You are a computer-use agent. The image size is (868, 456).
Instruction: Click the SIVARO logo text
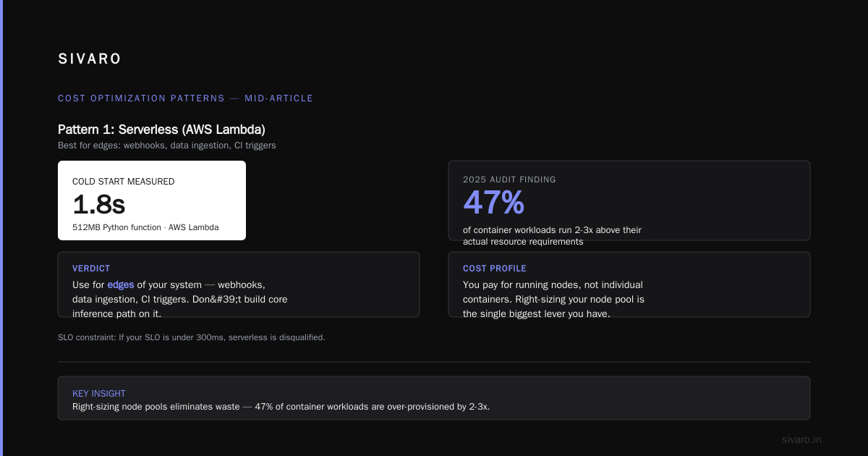[90, 59]
